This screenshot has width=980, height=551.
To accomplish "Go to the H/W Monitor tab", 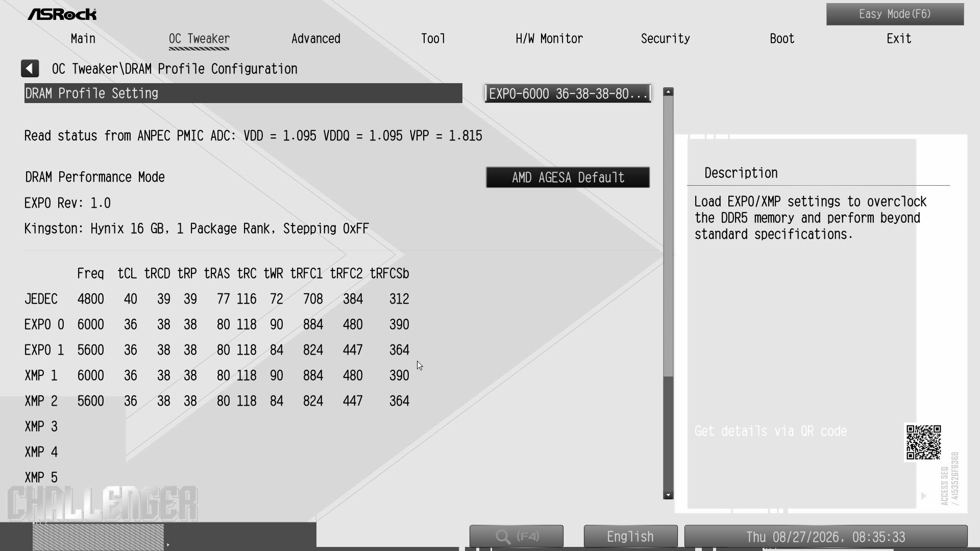I will click(549, 39).
